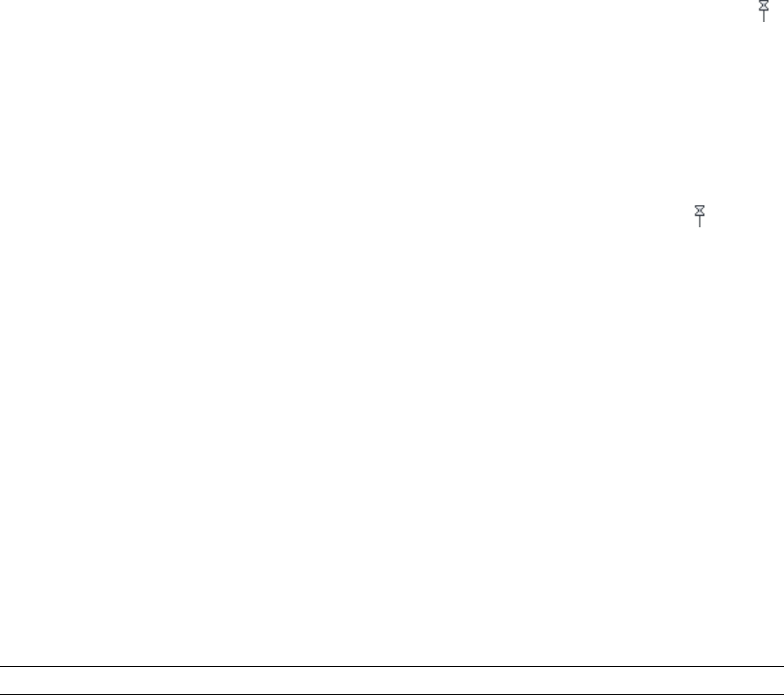This screenshot has height=695, width=784.
Task: Toggle the lower pin icon in the empty panel
Action: coord(700,216)
